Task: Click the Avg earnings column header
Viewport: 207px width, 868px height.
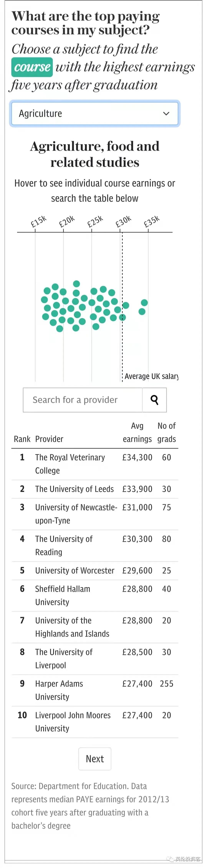Action: (x=137, y=432)
